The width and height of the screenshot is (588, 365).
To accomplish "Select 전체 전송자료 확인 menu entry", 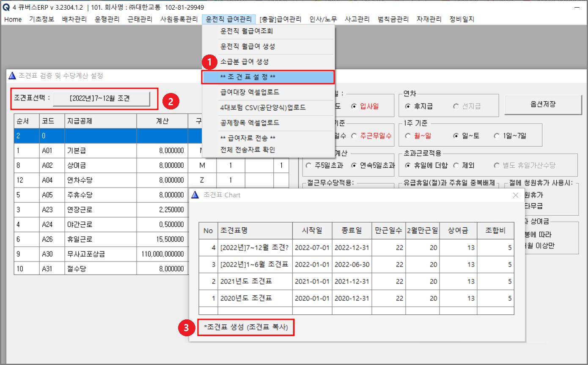I will [x=268, y=150].
